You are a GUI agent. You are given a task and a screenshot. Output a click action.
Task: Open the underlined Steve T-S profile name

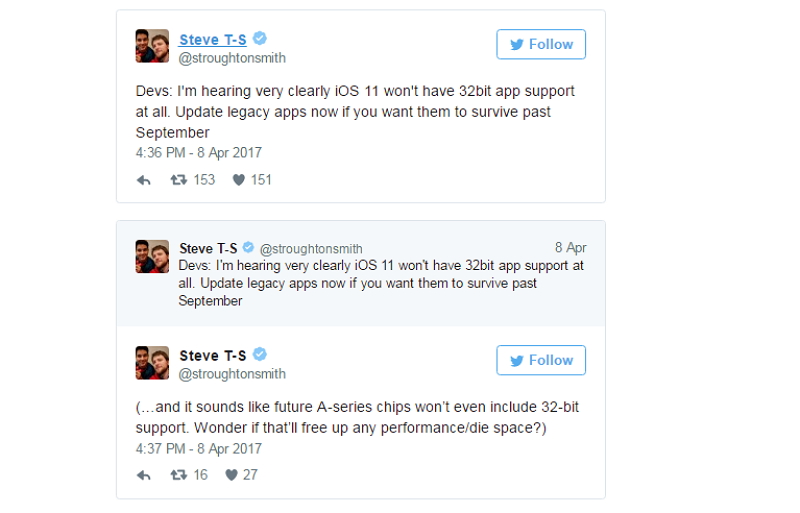[x=212, y=40]
